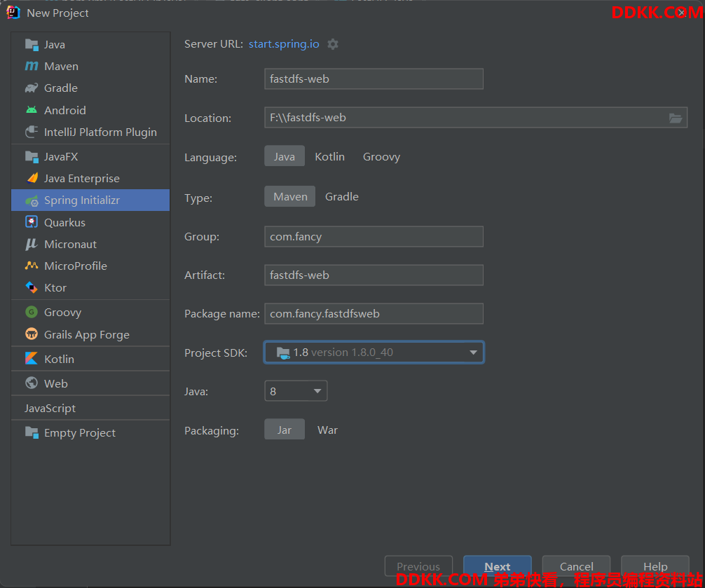Open Server URL settings gear
705x588 pixels.
(x=333, y=44)
